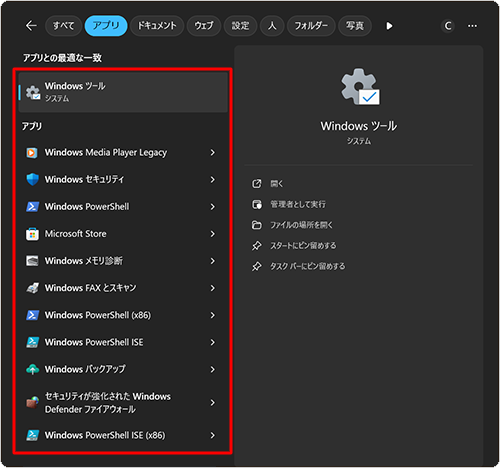The image size is (500, 468).
Task: Open the 設定 filter tab
Action: tap(240, 26)
